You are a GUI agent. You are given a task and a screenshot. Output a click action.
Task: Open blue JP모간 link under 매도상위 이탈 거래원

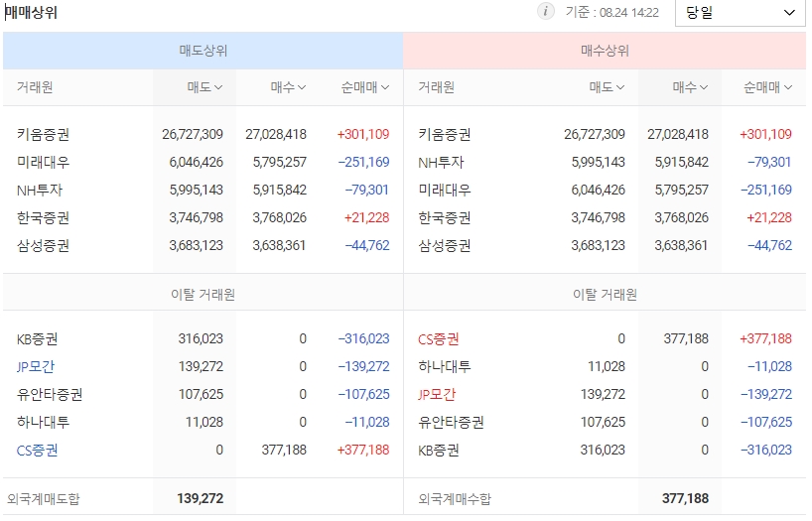pyautogui.click(x=36, y=366)
